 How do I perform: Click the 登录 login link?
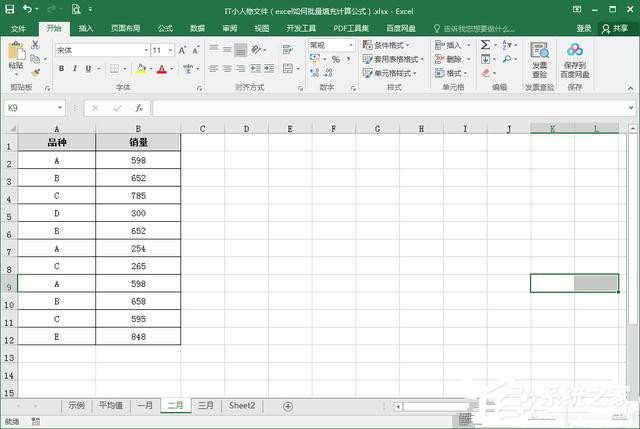click(x=583, y=28)
